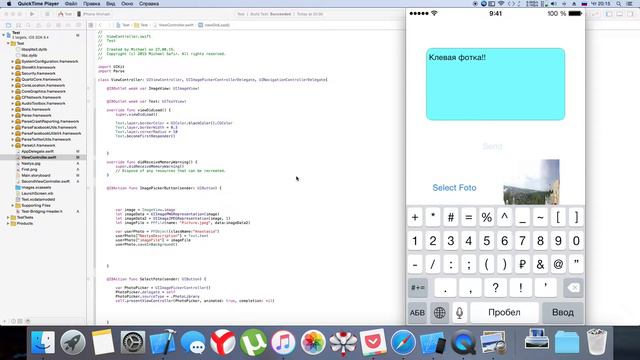Open the Файл menu
This screenshot has width=640, height=360.
(x=71, y=4)
